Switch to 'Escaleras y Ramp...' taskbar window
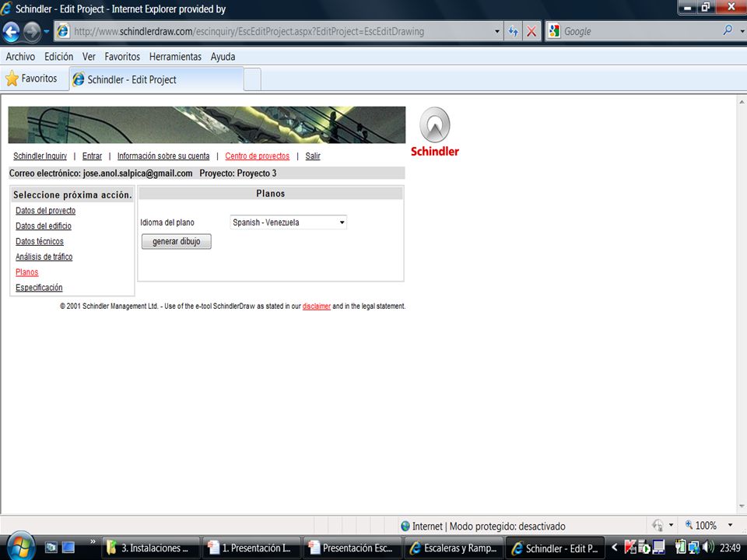Image resolution: width=747 pixels, height=560 pixels. coord(454,548)
